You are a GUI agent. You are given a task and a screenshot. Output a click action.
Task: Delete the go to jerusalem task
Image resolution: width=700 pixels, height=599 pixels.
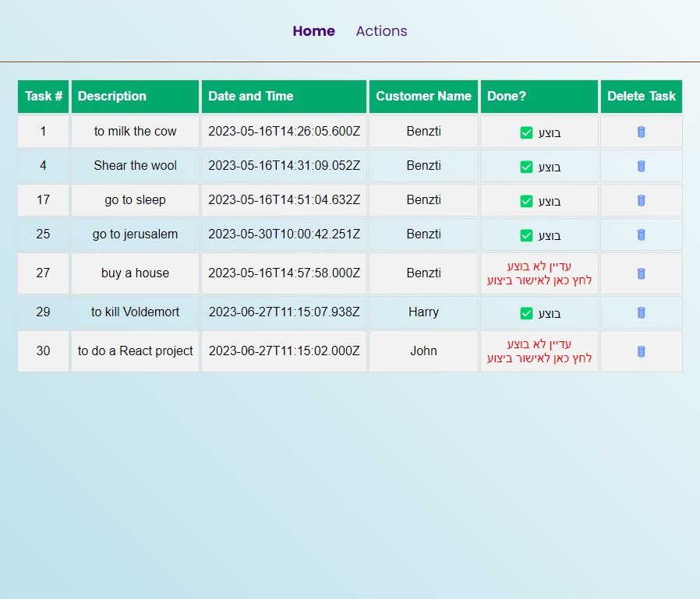point(641,234)
